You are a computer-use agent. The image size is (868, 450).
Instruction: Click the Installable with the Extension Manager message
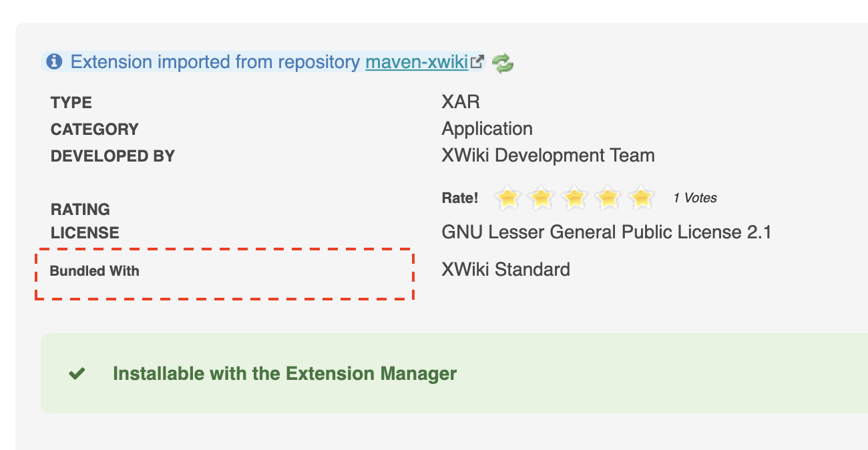point(284,374)
